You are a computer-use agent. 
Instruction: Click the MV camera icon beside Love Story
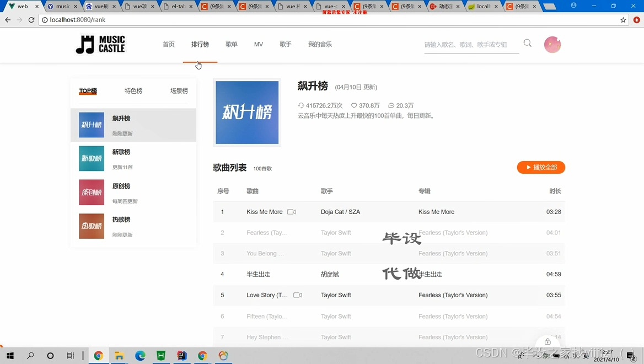[x=298, y=295]
